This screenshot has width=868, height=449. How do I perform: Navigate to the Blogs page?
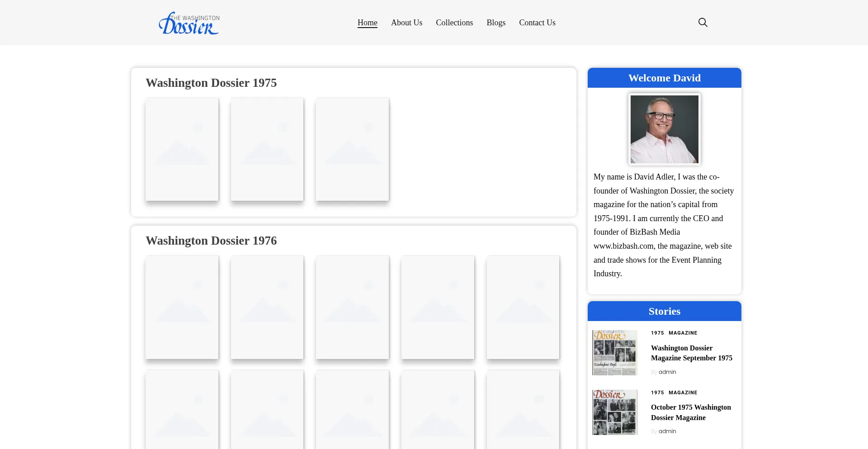pos(495,23)
